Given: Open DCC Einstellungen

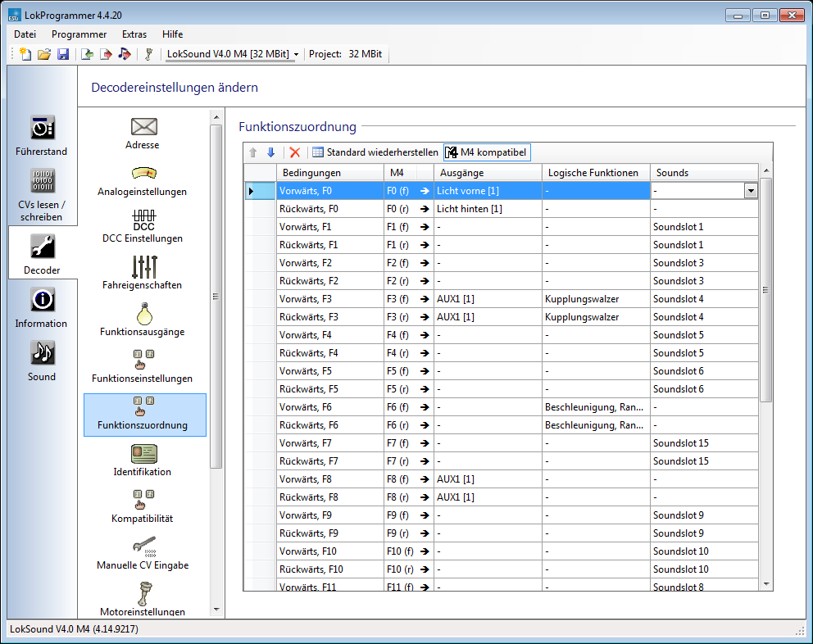Looking at the screenshot, I should click(x=143, y=227).
